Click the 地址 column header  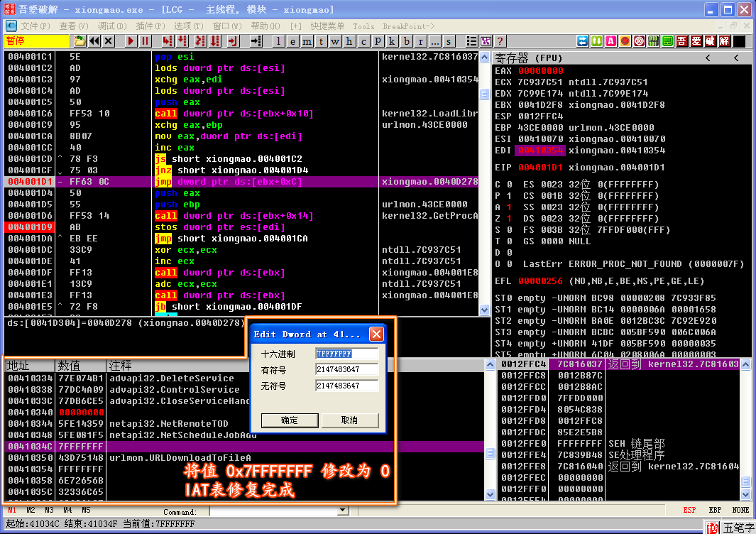(30, 365)
